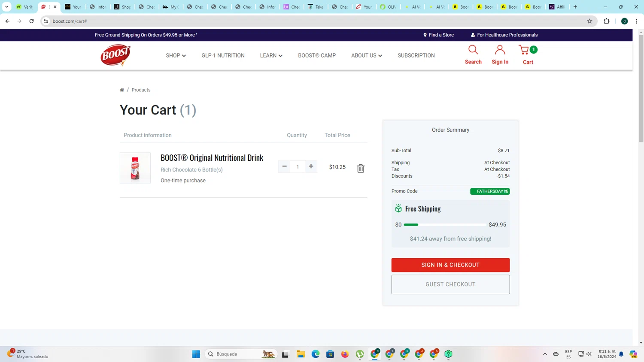Click Free Ground Shipping banner text

click(x=146, y=35)
